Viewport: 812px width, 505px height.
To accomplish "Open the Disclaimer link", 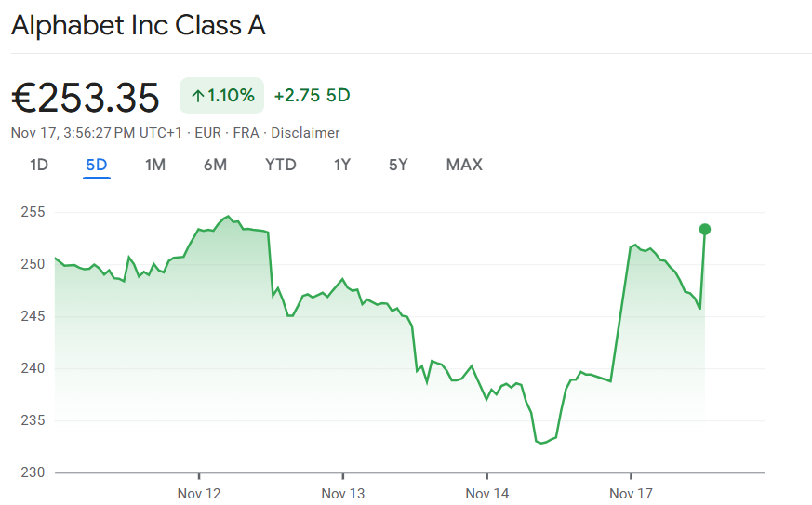I will pyautogui.click(x=305, y=133).
